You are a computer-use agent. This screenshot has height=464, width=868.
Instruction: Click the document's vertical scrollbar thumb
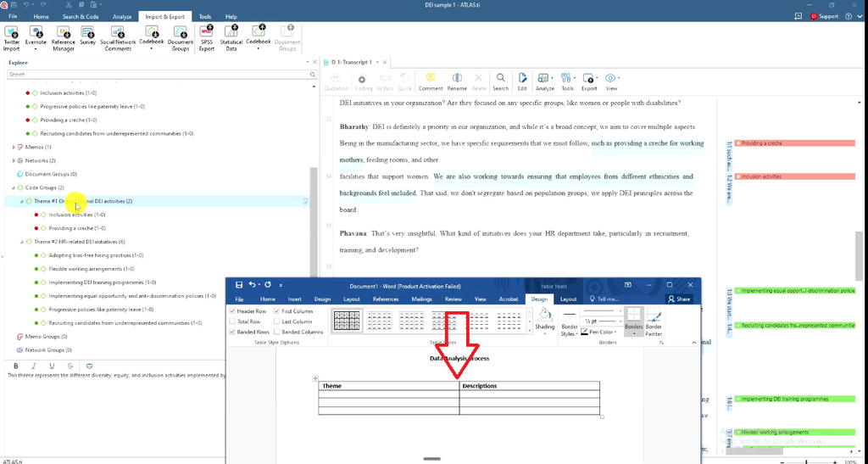(x=859, y=255)
